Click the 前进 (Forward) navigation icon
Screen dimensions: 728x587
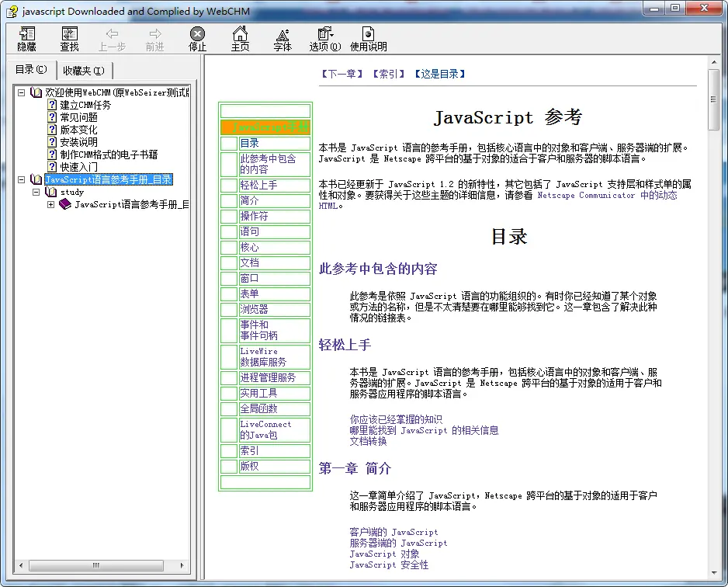click(x=154, y=39)
